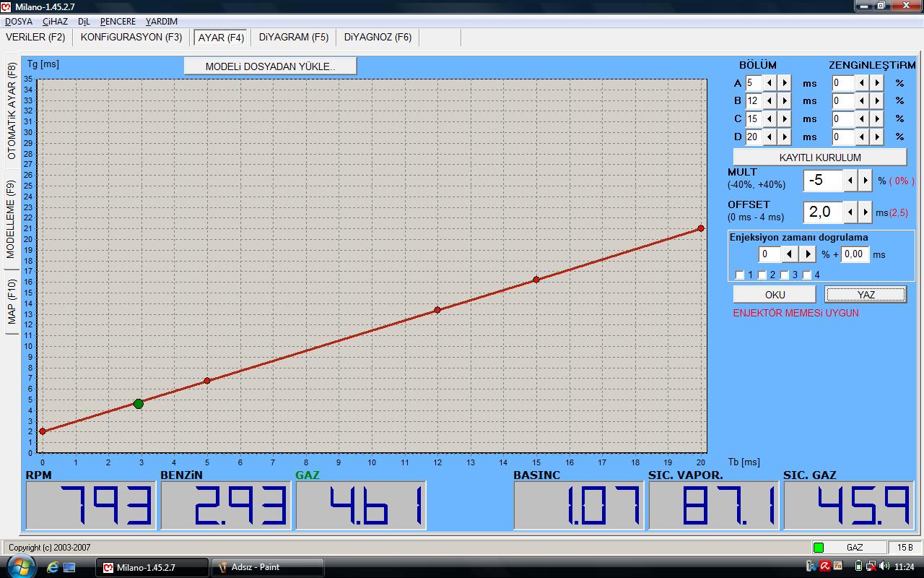Switch to DİYAGNOZ (F6) tab
This screenshot has width=924, height=578.
coord(378,37)
